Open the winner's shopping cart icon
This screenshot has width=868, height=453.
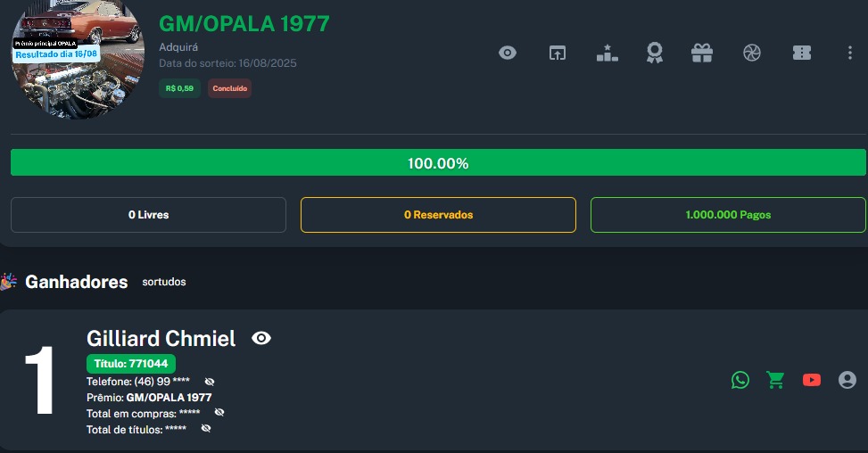(775, 380)
